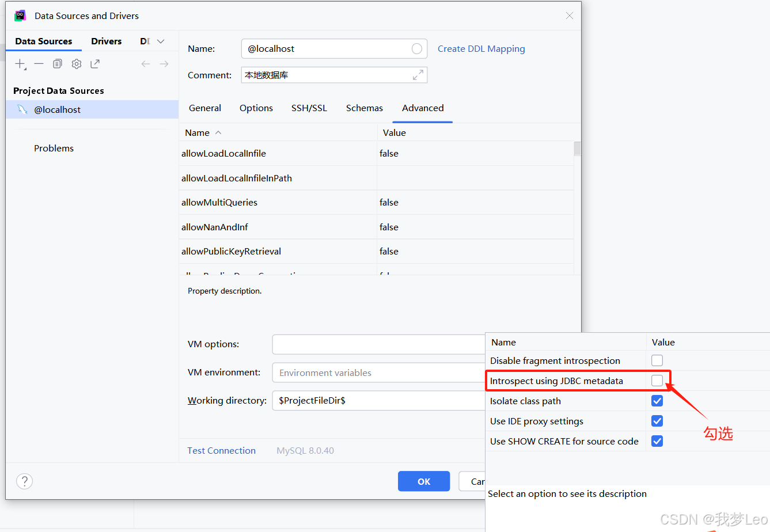This screenshot has height=532, width=770.
Task: Open the SSH/SSL tab
Action: [309, 108]
